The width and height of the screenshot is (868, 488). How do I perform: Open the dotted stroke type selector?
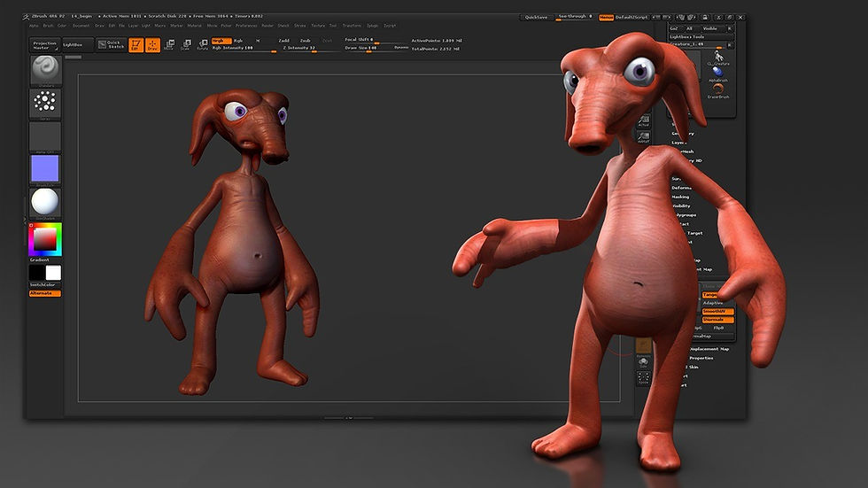point(45,103)
